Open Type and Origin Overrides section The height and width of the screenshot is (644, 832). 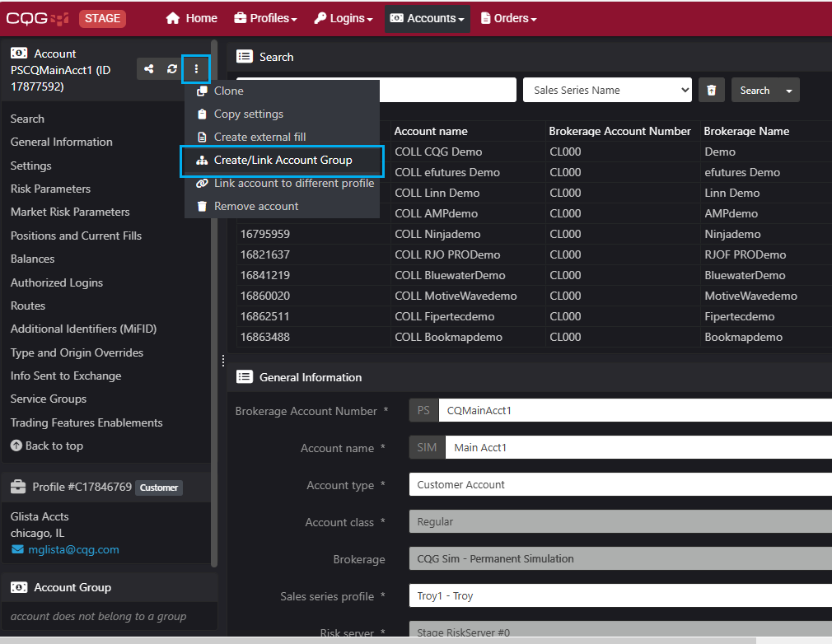[77, 352]
